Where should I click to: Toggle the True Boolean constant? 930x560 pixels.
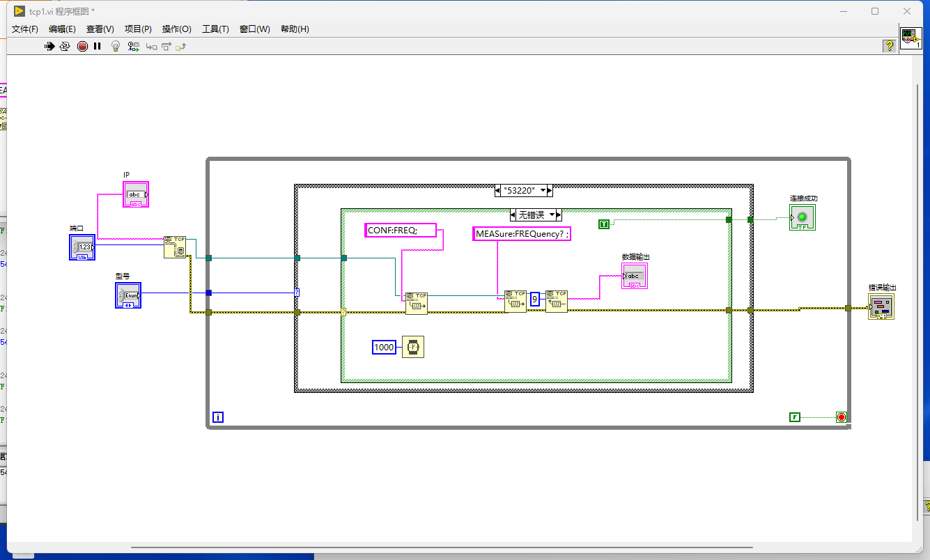click(604, 224)
